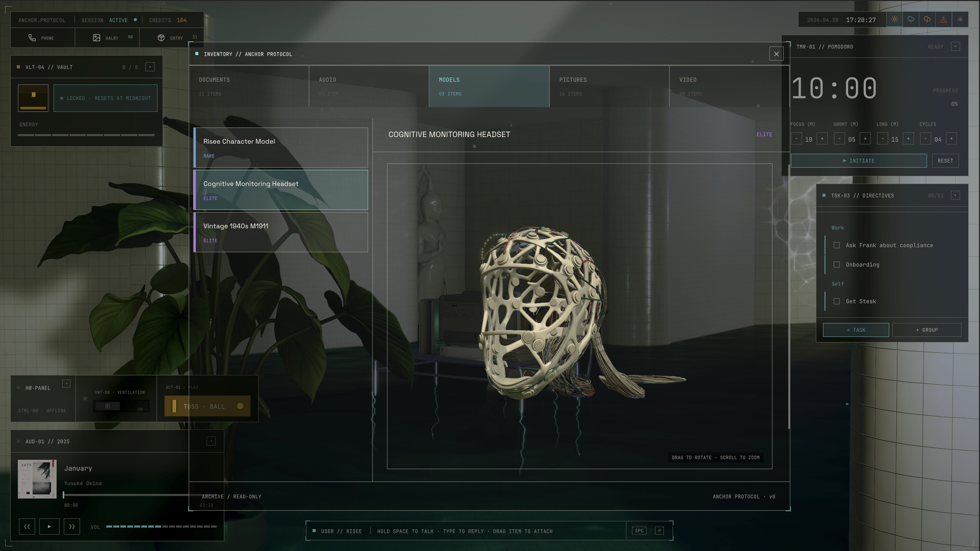This screenshot has width=980, height=551.
Task: Skip to previous track in audio player
Action: click(27, 526)
